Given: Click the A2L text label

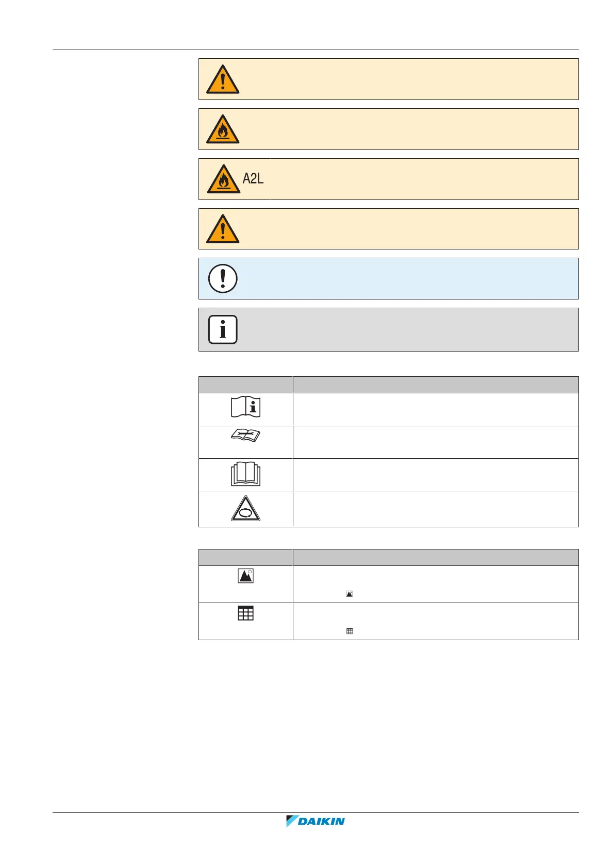Looking at the screenshot, I should pos(253,179).
